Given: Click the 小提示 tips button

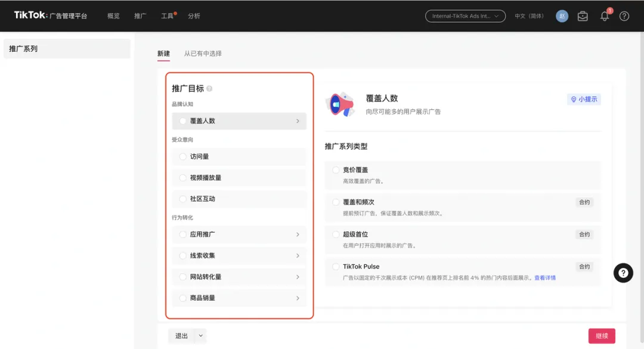Looking at the screenshot, I should point(584,100).
